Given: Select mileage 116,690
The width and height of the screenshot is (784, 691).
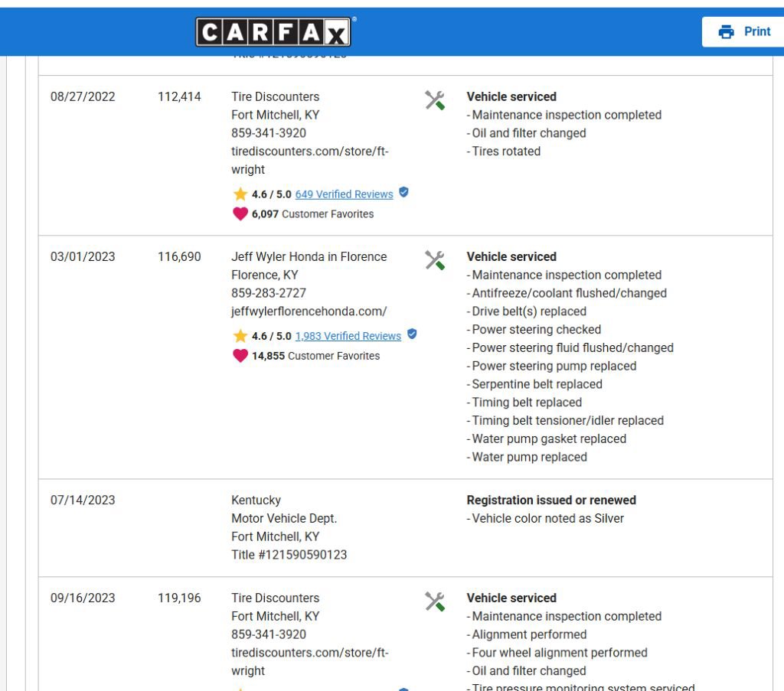Looking at the screenshot, I should (x=179, y=257).
